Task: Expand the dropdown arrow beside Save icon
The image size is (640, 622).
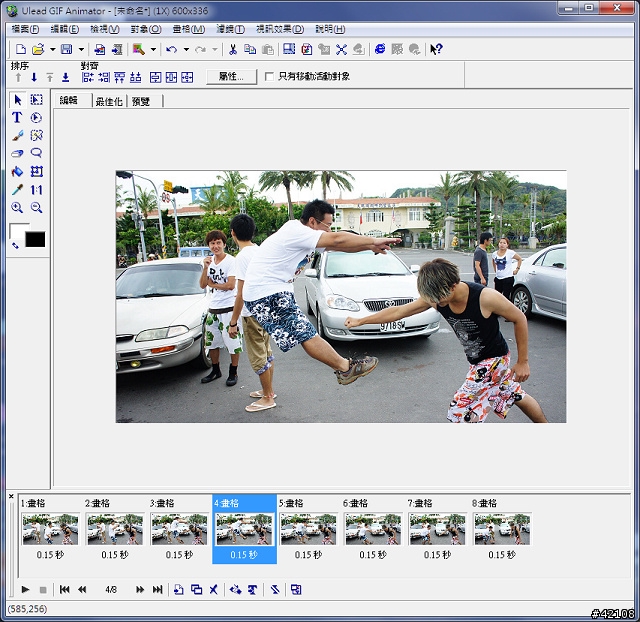Action: point(81,49)
